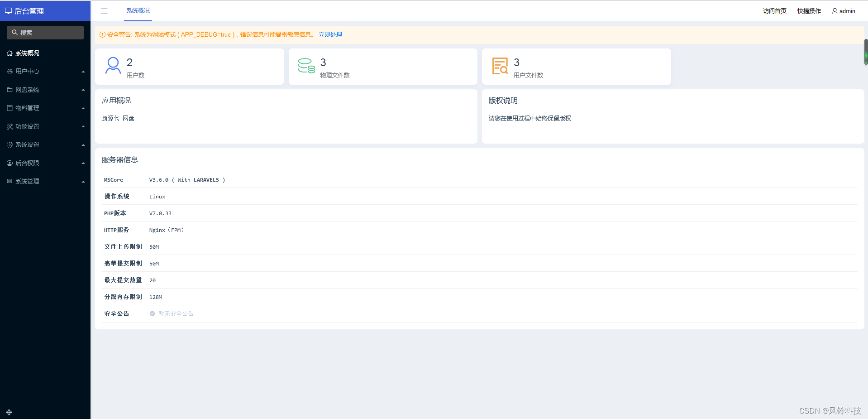Click the code icon beside 系统管理
Image resolution: width=868 pixels, height=419 pixels.
point(10,181)
